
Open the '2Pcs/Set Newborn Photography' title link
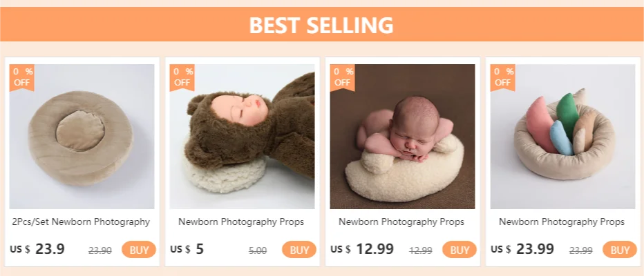click(x=82, y=221)
